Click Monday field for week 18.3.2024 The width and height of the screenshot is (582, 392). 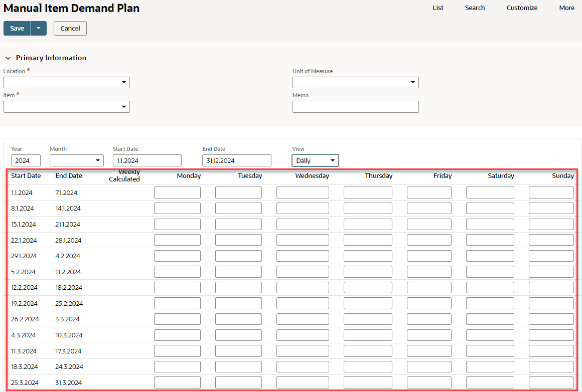pos(178,367)
